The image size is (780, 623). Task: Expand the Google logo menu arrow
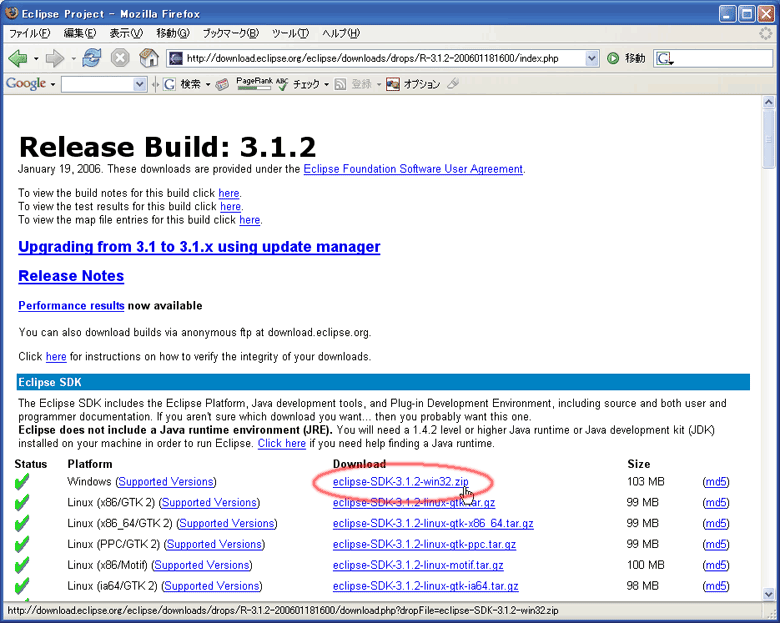[52, 85]
